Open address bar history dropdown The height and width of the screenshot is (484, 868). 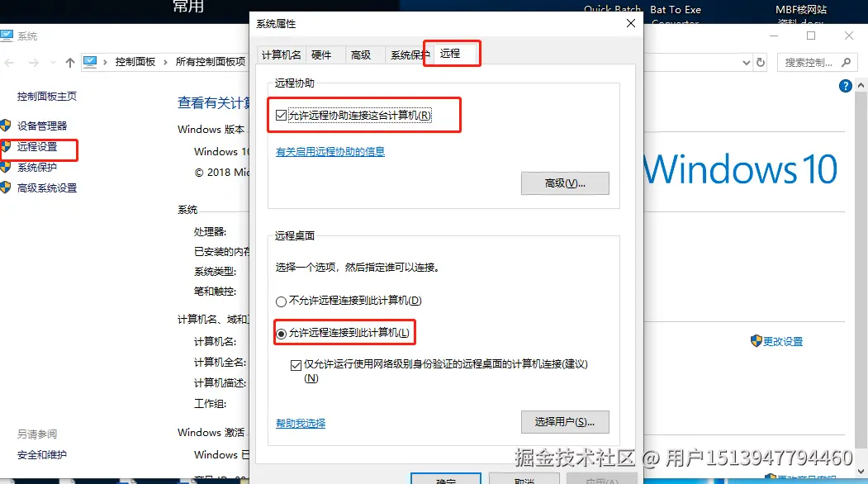tap(747, 63)
